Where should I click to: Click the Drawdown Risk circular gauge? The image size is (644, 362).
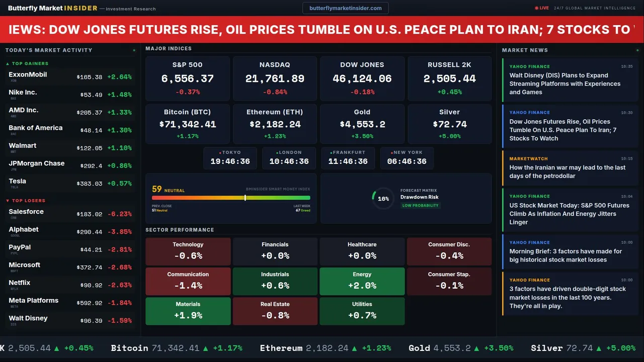click(383, 199)
